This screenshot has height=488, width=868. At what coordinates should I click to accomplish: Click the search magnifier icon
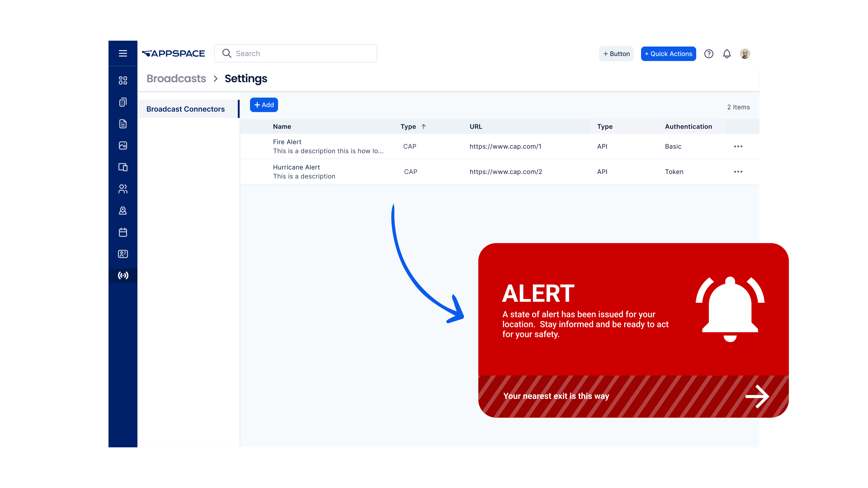click(x=227, y=54)
